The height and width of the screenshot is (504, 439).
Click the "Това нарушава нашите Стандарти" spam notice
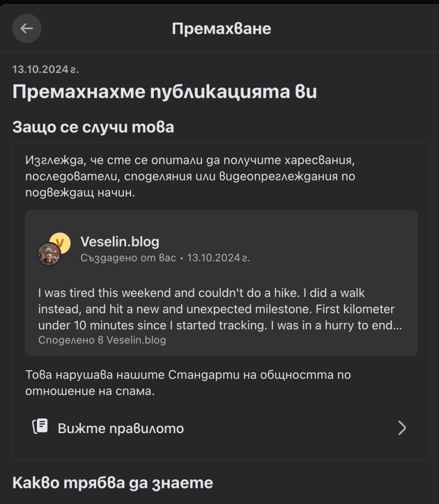tap(188, 383)
